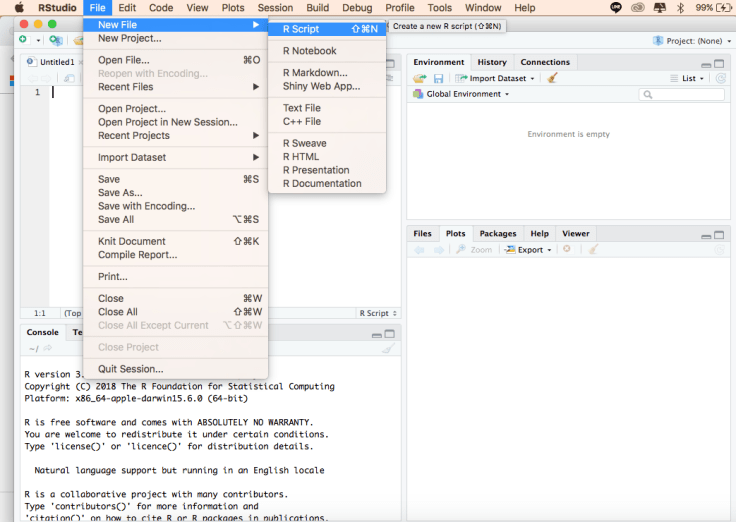The height and width of the screenshot is (522, 736).
Task: Choose Open File from File menu
Action: [176, 60]
